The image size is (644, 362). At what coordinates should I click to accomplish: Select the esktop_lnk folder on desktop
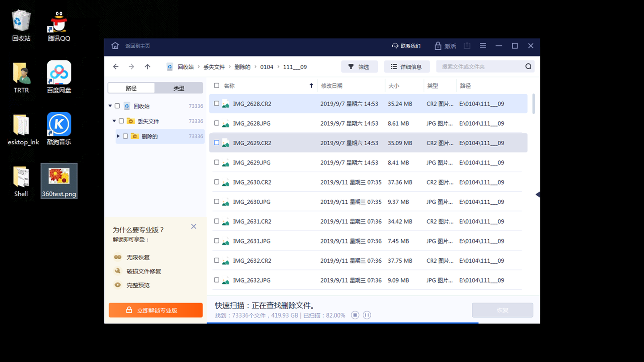(x=23, y=130)
